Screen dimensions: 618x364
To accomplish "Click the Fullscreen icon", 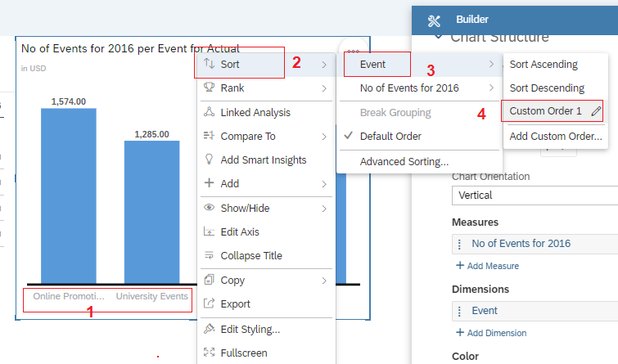I will pyautogui.click(x=209, y=353).
